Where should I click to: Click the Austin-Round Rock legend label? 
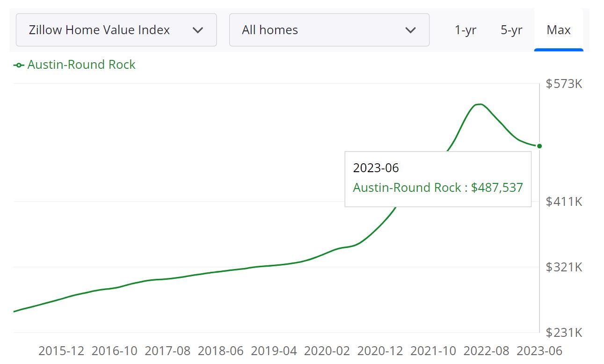[81, 65]
